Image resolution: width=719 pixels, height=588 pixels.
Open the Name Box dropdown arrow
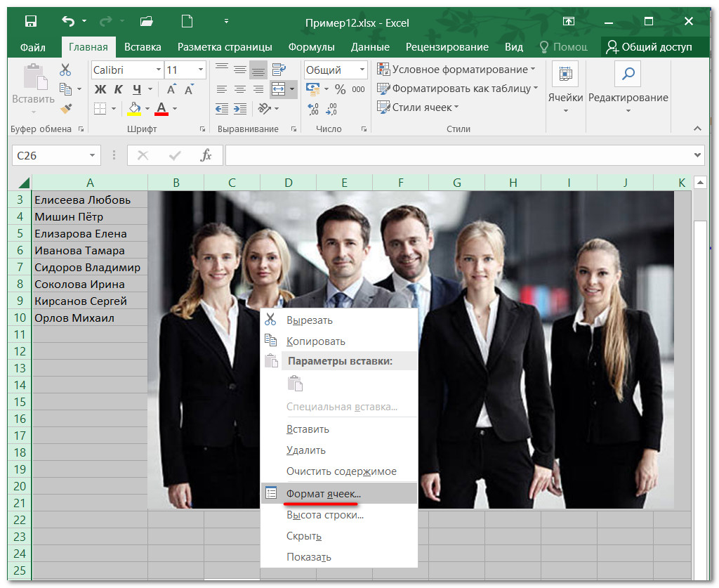(x=92, y=155)
